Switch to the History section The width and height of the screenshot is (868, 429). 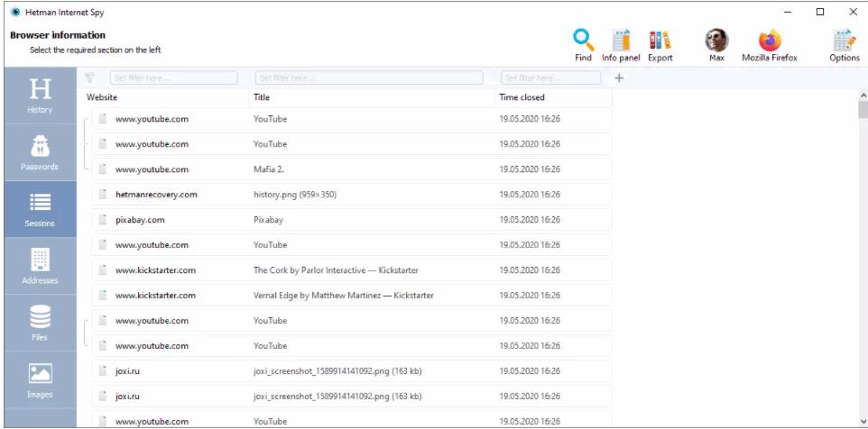[40, 96]
